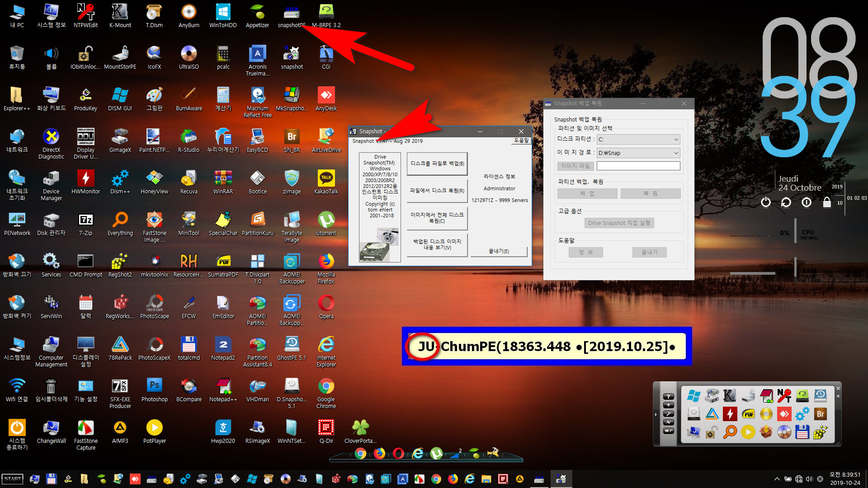Launch AnyDesk desktop shortcut
The height and width of the screenshot is (488, 868).
(x=326, y=99)
